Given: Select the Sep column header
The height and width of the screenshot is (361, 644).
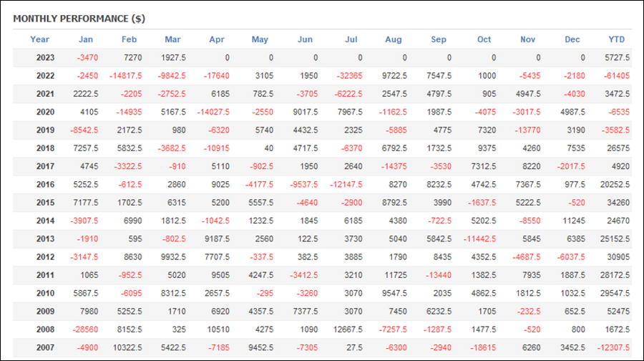Looking at the screenshot, I should pos(438,39).
